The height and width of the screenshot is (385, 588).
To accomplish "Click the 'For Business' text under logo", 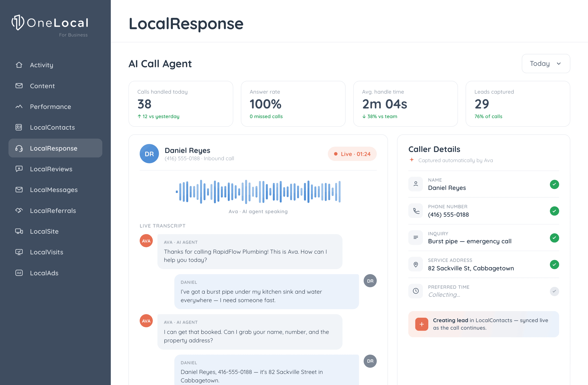I will click(x=73, y=35).
